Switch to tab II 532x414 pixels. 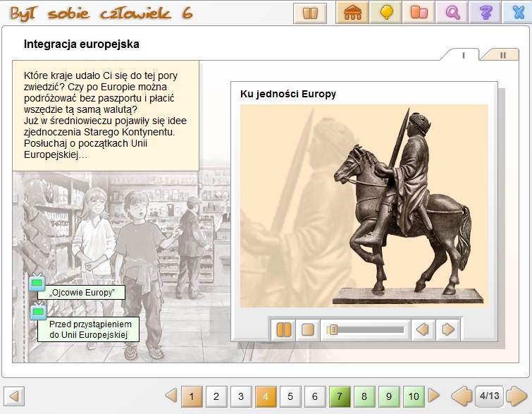(503, 55)
